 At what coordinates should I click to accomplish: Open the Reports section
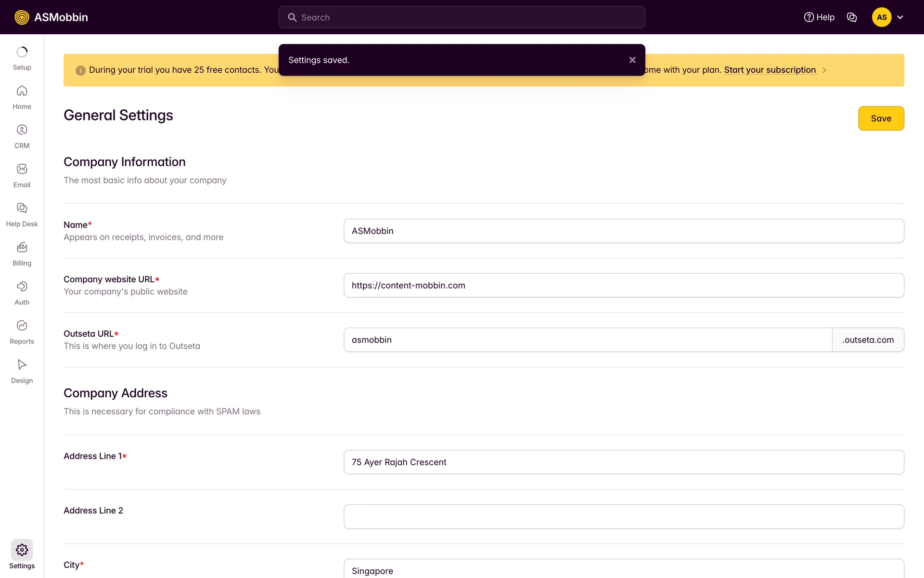[22, 332]
